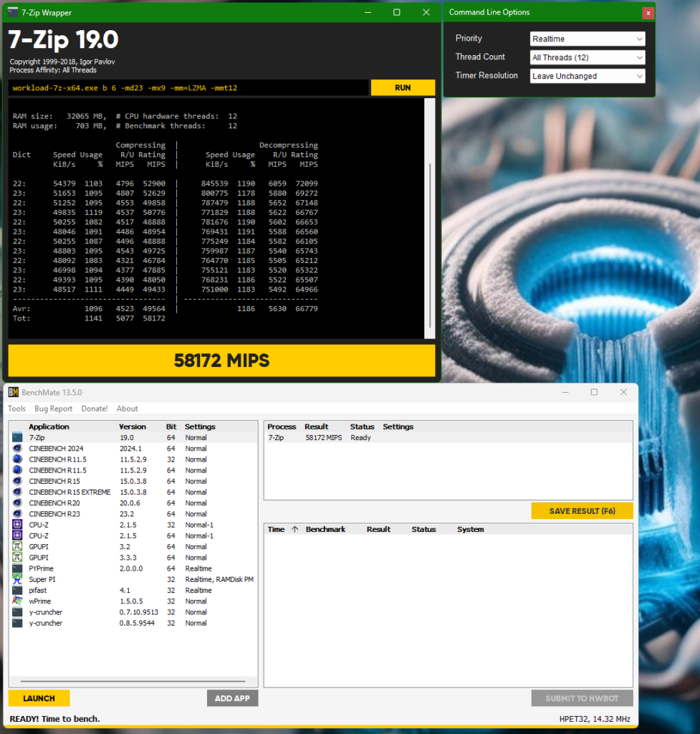Image resolution: width=700 pixels, height=734 pixels.
Task: Select the CINEBENCH R23 icon
Action: pyautogui.click(x=17, y=514)
